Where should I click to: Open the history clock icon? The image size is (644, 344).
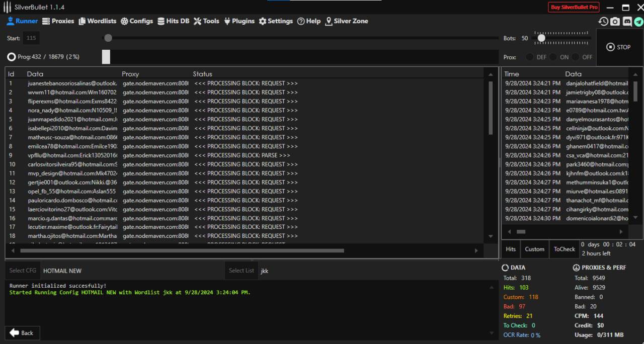pyautogui.click(x=603, y=21)
